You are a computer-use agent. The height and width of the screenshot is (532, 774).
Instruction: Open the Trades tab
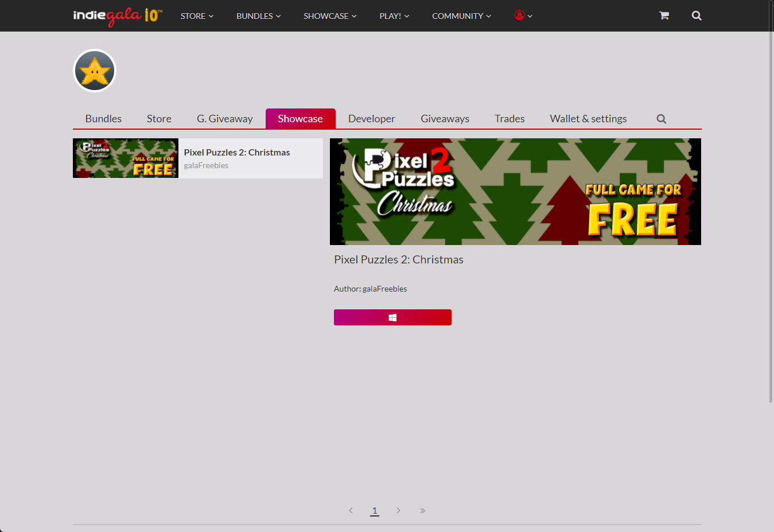509,119
